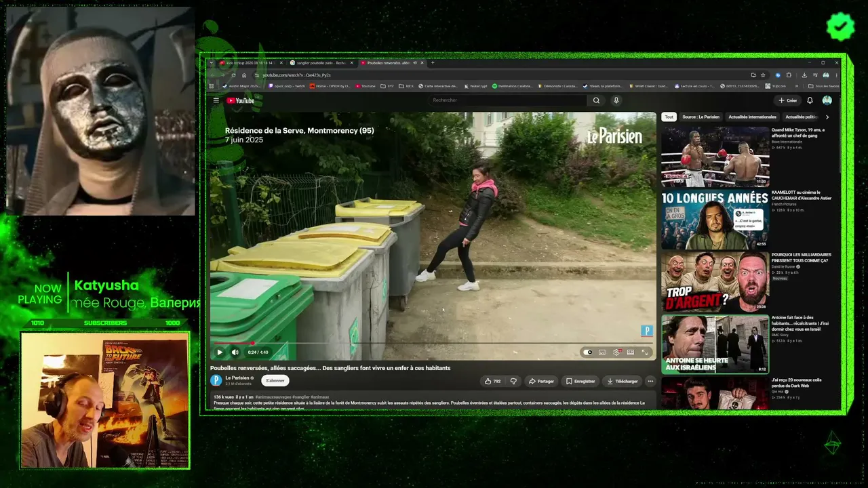Viewport: 868px width, 488px height.
Task: Open the install app icon in address bar
Action: pyautogui.click(x=753, y=75)
